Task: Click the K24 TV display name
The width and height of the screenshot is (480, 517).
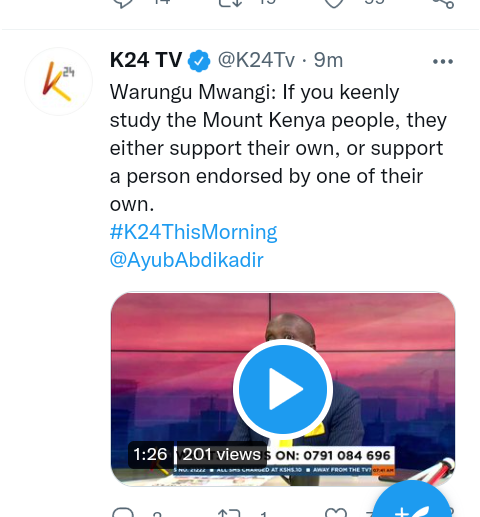Action: (x=146, y=60)
